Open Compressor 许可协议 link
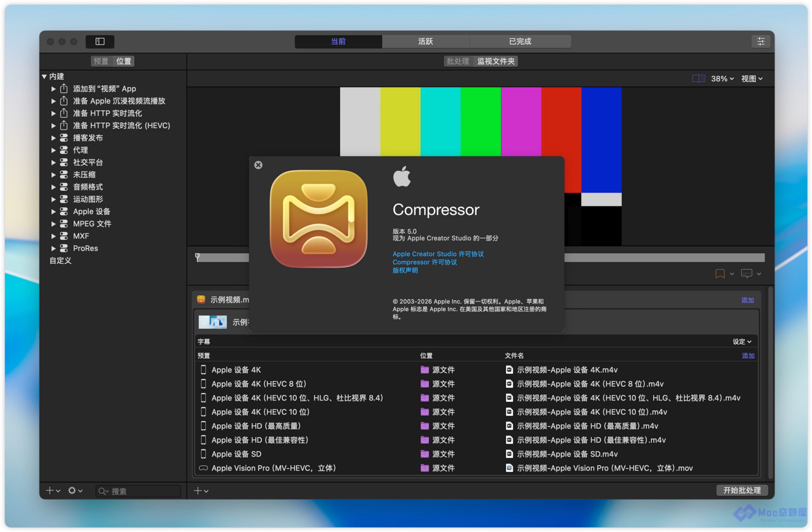 pyautogui.click(x=424, y=262)
